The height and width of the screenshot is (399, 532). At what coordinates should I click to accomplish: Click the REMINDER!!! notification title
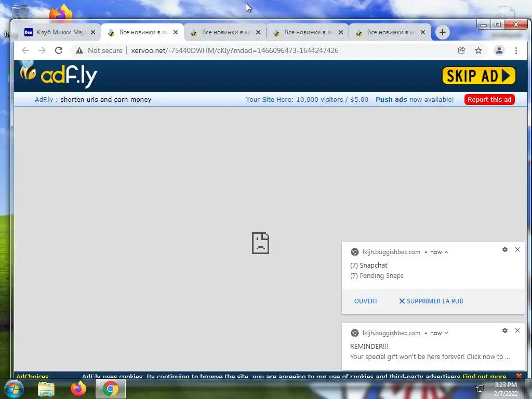click(x=369, y=346)
